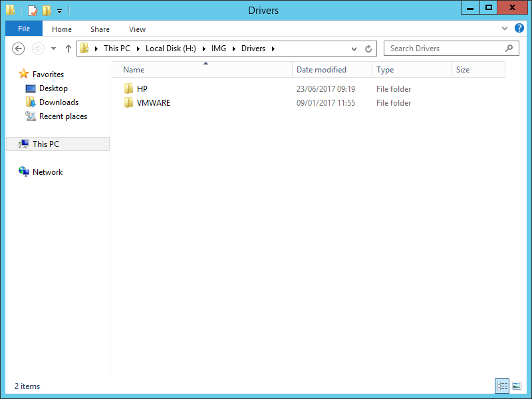The image size is (532, 399).
Task: Click the This PC computer icon
Action: (24, 144)
